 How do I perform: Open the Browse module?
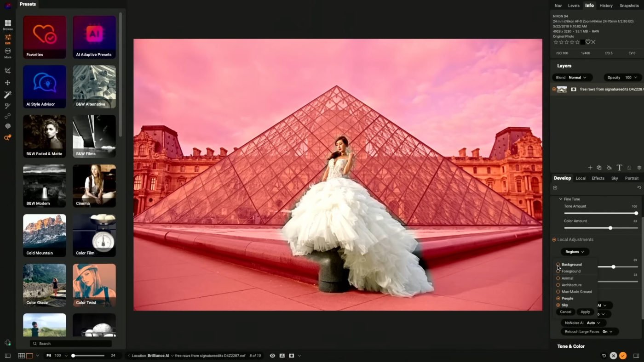click(x=8, y=25)
